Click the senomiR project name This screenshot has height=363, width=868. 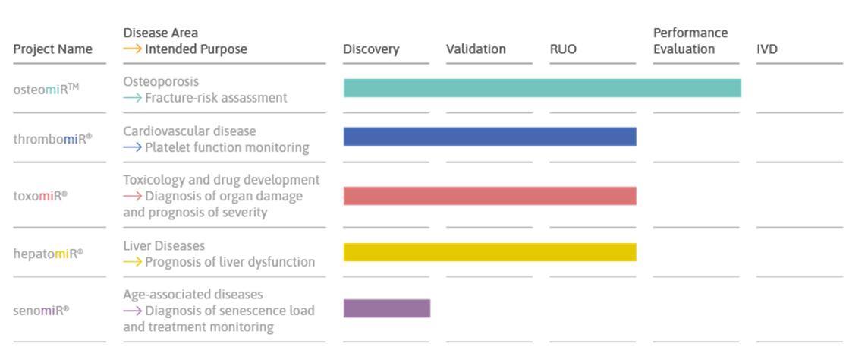point(42,310)
